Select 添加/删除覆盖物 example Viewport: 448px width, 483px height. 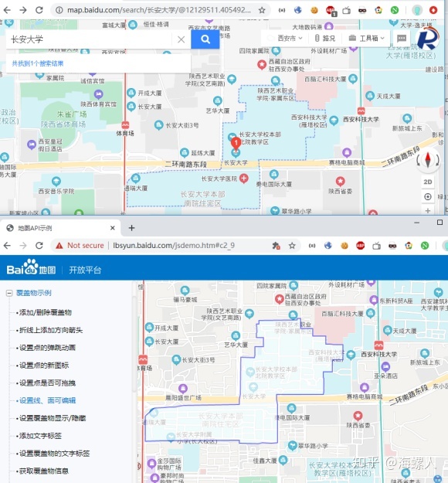[x=46, y=312]
